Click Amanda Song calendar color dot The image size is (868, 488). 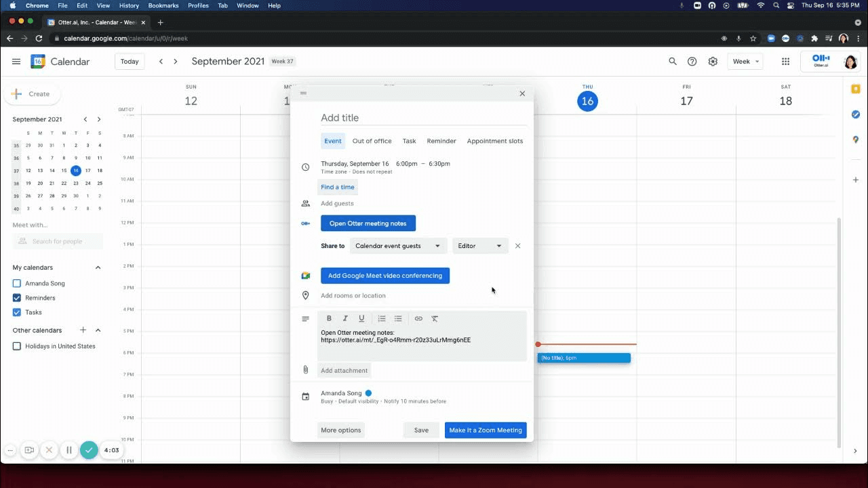(368, 393)
